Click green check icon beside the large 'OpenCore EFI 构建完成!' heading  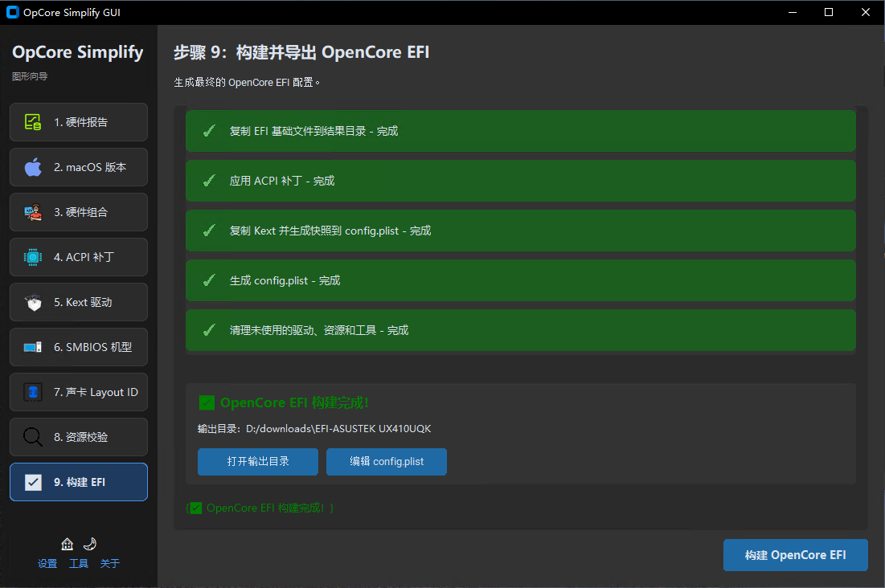pyautogui.click(x=207, y=403)
